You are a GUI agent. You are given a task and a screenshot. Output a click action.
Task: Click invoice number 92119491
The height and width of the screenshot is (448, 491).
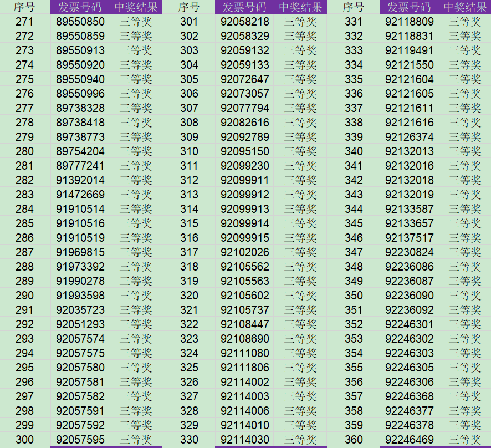[410, 50]
